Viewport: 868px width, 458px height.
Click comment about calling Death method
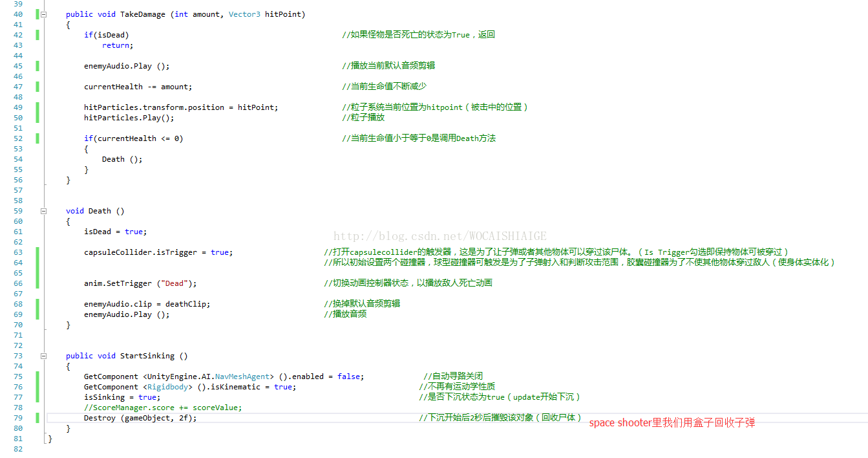click(419, 138)
